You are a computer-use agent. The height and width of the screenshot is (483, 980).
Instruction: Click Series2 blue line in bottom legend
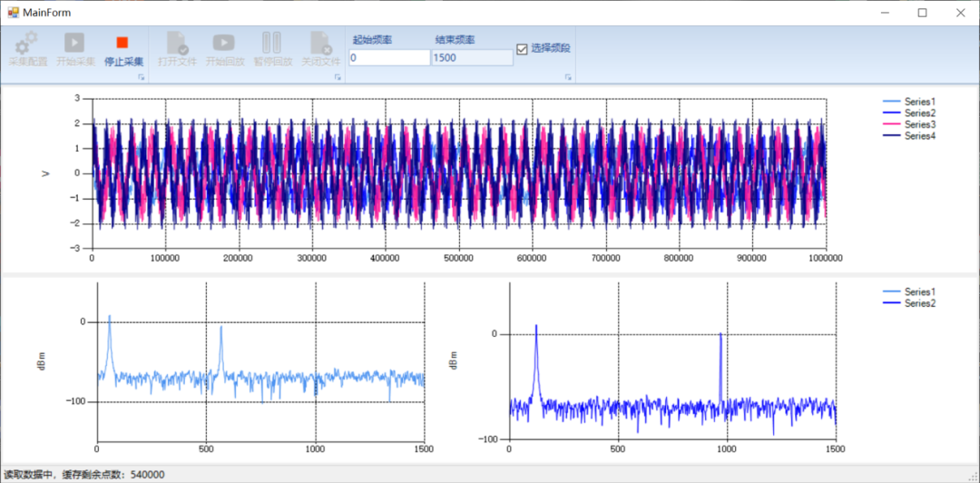click(x=892, y=303)
